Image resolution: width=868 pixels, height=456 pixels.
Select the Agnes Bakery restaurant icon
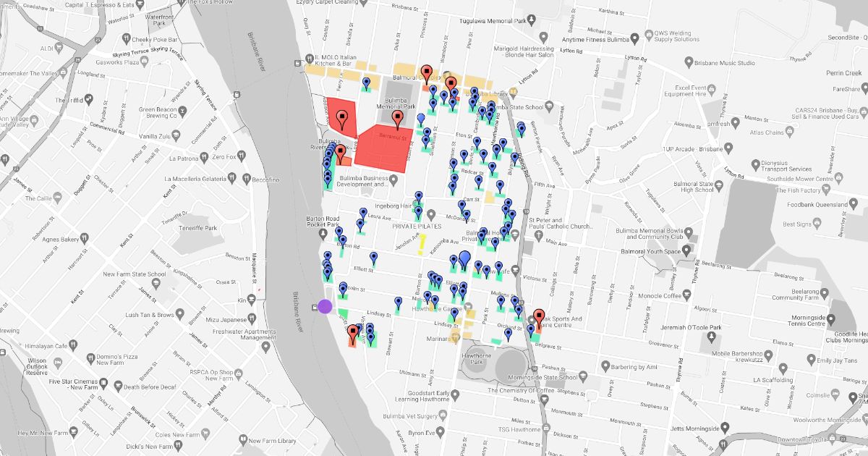click(x=84, y=239)
